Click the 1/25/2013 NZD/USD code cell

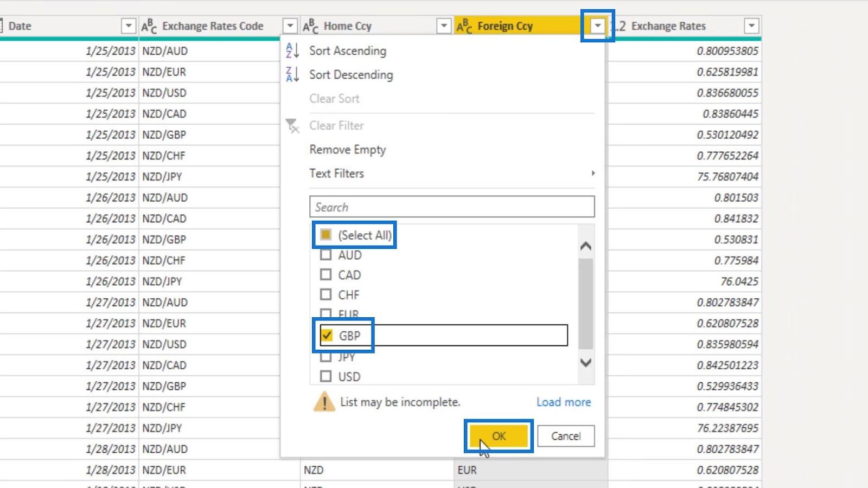coord(209,93)
